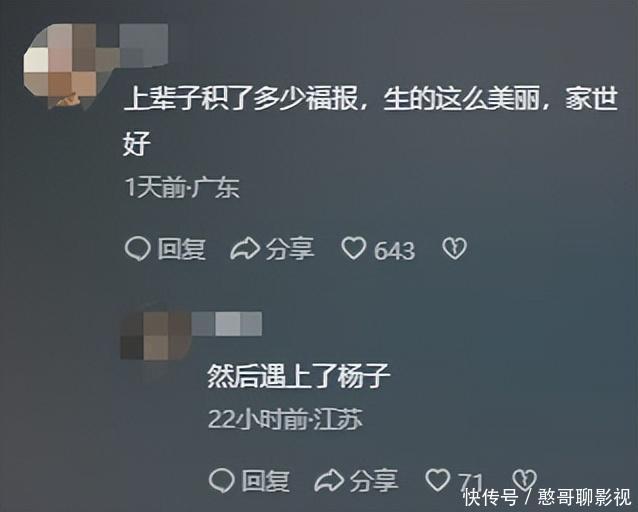Click 回复 text under second comment
Image resolution: width=638 pixels, height=512 pixels.
point(265,481)
